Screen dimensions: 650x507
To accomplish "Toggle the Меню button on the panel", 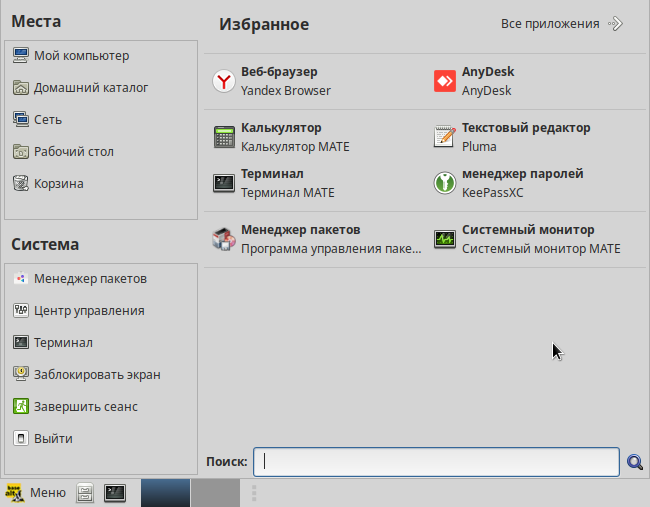I will (x=36, y=493).
